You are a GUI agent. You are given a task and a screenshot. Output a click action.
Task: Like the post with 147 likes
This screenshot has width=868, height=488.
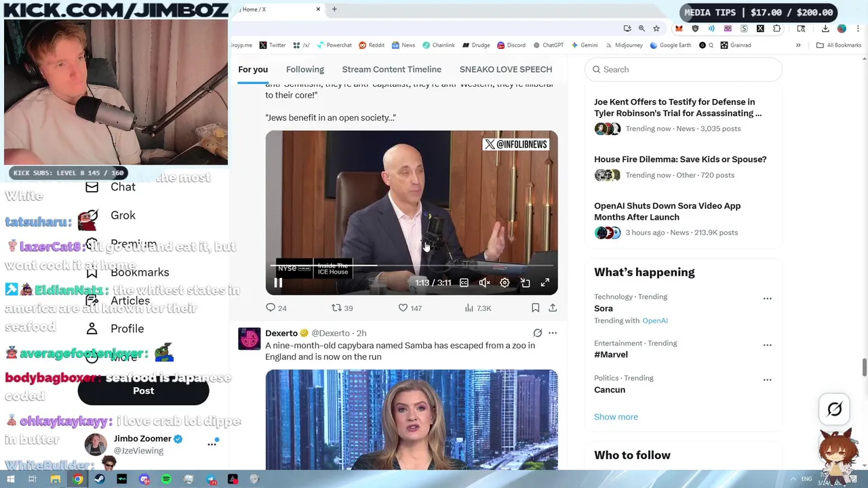pos(410,308)
